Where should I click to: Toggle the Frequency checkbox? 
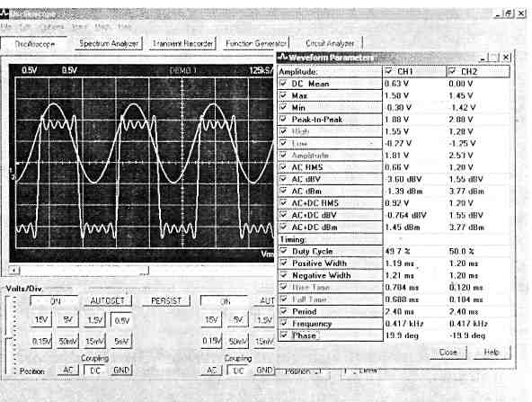284,323
